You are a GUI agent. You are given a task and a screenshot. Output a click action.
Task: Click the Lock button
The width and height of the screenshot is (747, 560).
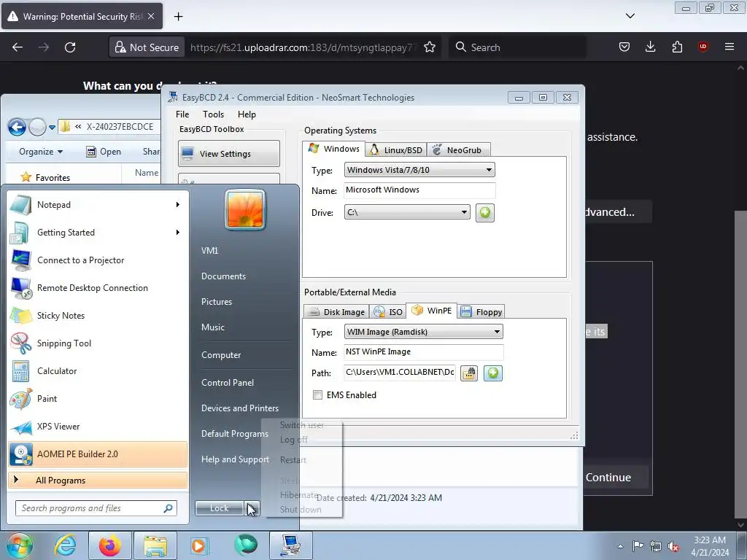click(220, 508)
